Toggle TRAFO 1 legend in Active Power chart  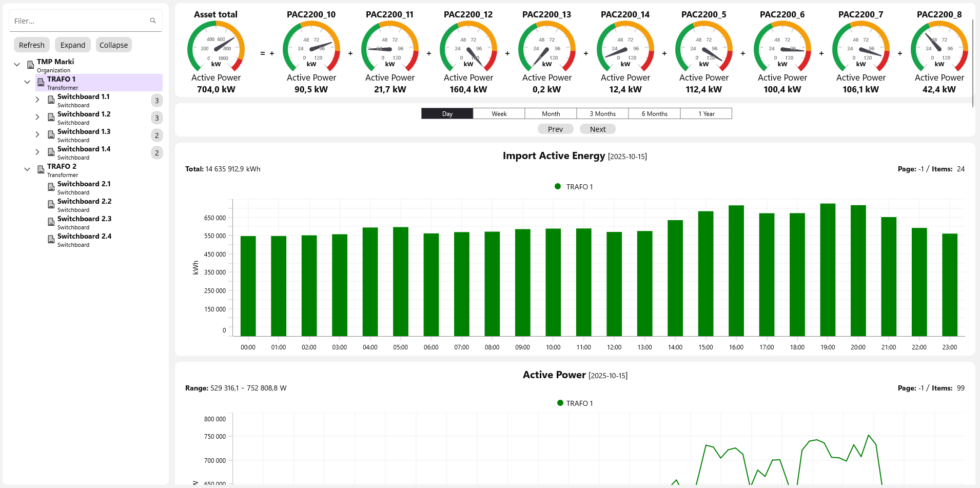point(575,403)
